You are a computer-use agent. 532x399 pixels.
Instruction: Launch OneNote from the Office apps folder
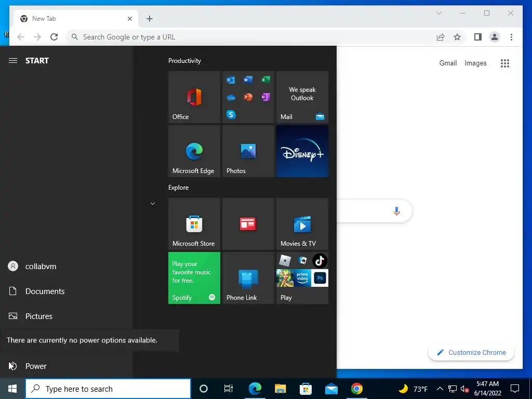[265, 97]
